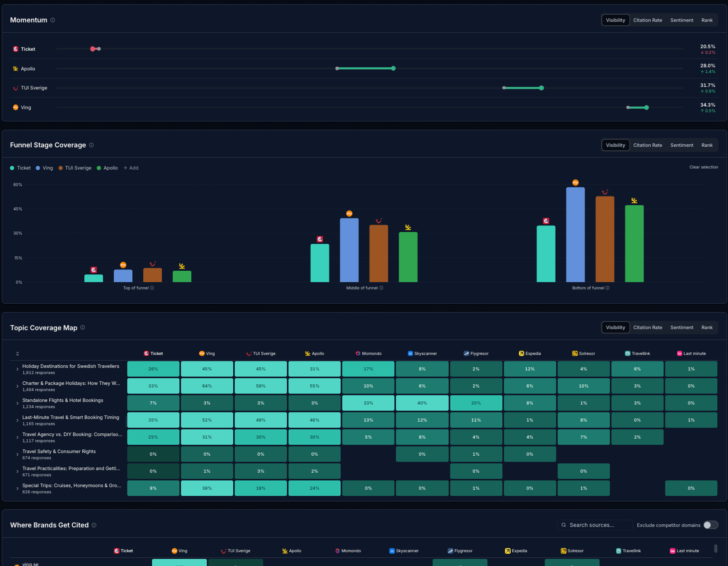Open the Topic Coverage Map info icon
Viewport: 728px width, 566px height.
click(x=83, y=327)
